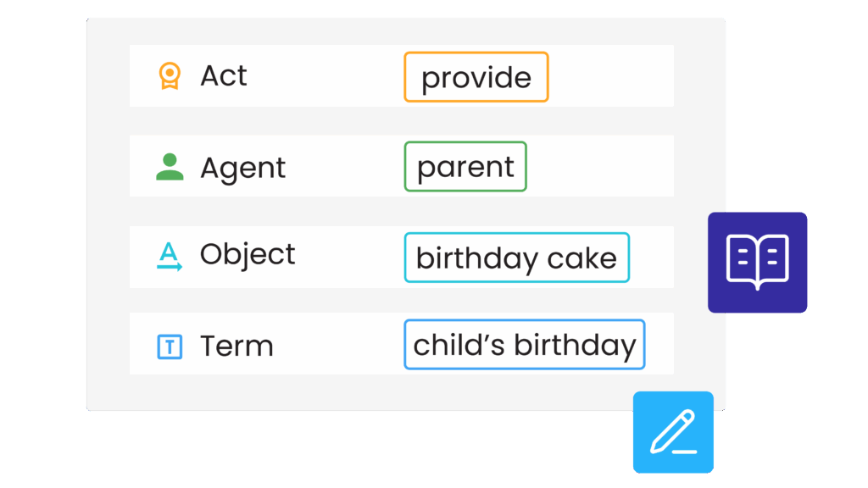Open the dark blue open-book button

[757, 263]
